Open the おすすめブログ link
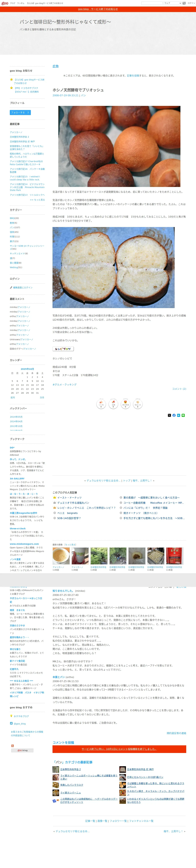This screenshot has height=868, width=196. (x=21, y=716)
